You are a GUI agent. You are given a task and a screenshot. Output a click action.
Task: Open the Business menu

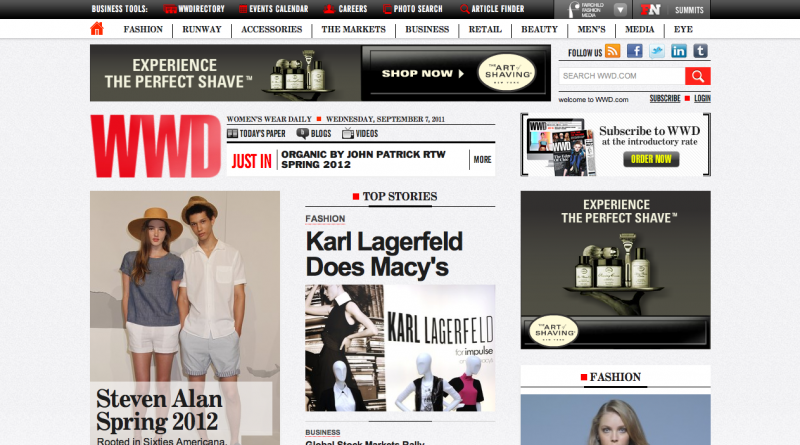427,29
